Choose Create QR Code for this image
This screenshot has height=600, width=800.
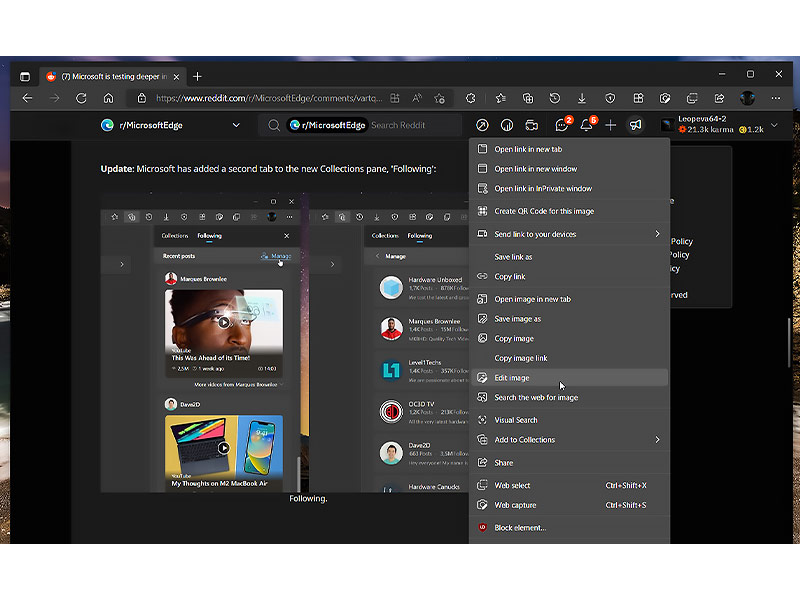[569, 211]
